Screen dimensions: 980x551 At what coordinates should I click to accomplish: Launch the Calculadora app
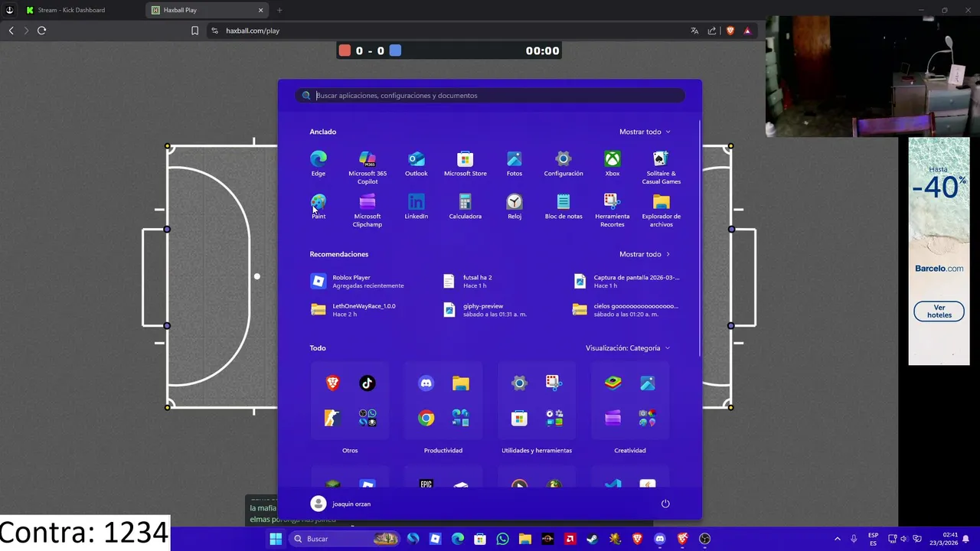tap(465, 206)
